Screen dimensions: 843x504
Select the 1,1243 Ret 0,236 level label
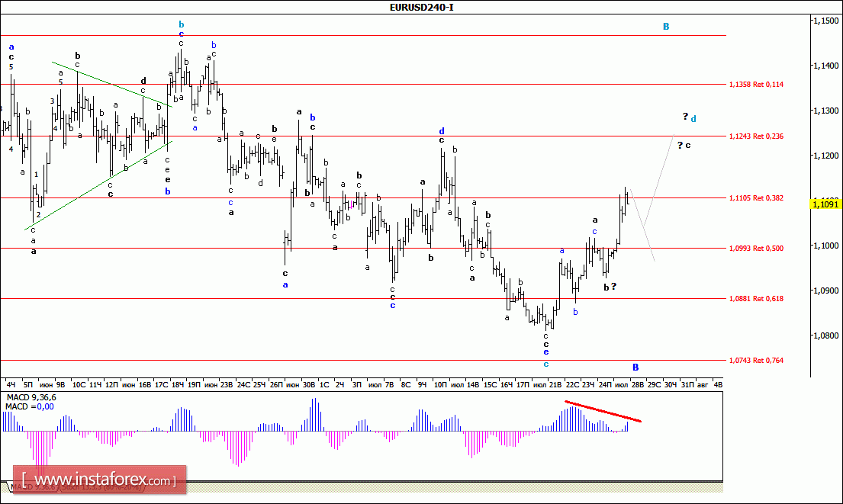point(757,136)
